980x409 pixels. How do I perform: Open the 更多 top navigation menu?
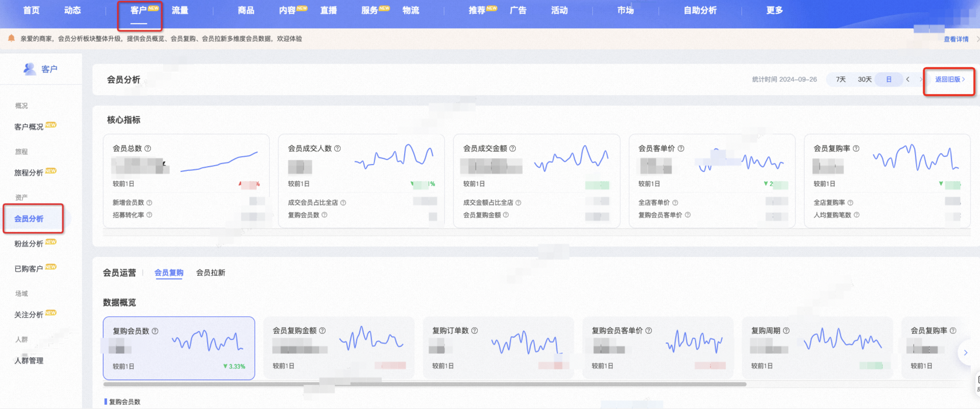point(775,10)
